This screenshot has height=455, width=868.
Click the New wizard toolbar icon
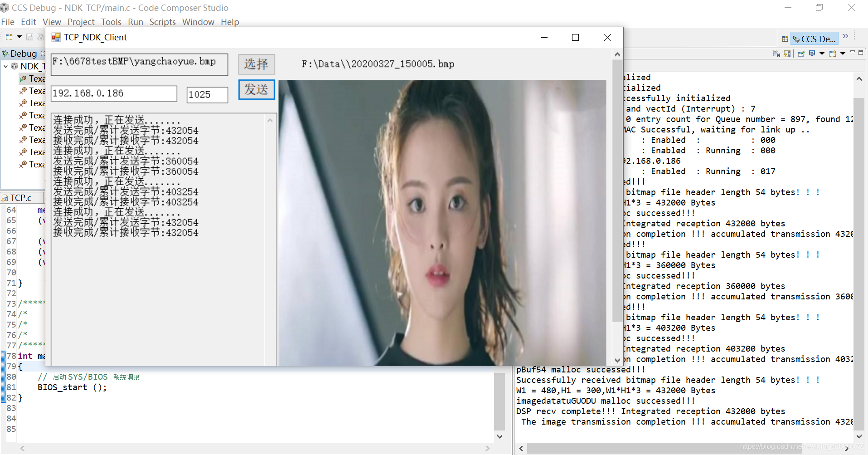[x=9, y=37]
